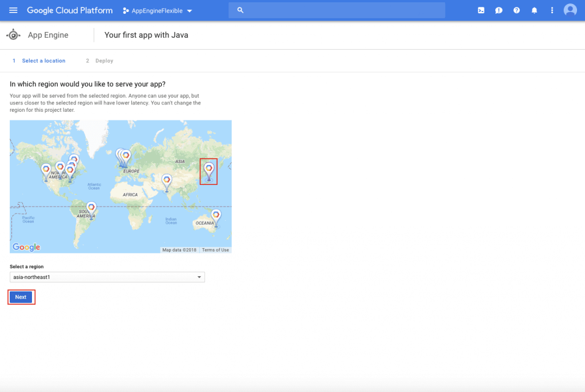Open the asia-northeast1 region dropdown
Viewport: 585px width, 392px height.
click(107, 277)
